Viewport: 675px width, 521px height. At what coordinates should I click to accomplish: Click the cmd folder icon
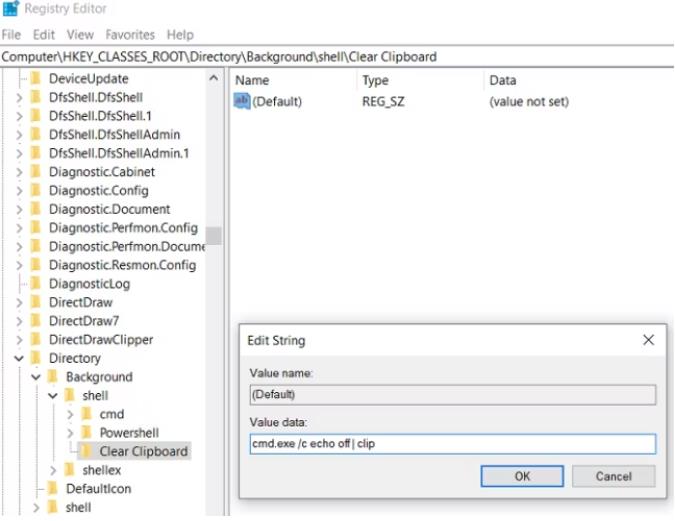(87, 414)
